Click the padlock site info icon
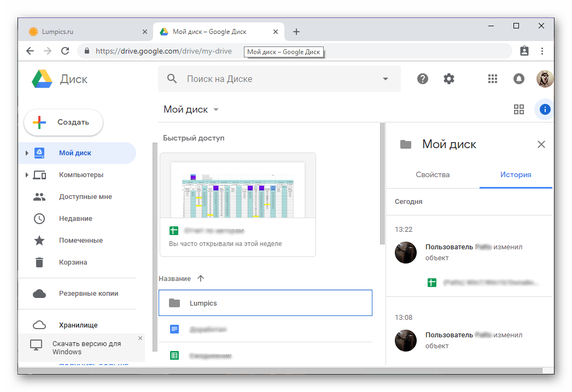 tap(87, 51)
